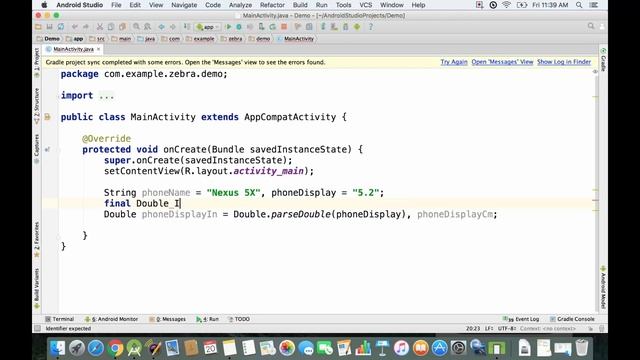
Task: Open the Messages tool window
Action: point(167,319)
